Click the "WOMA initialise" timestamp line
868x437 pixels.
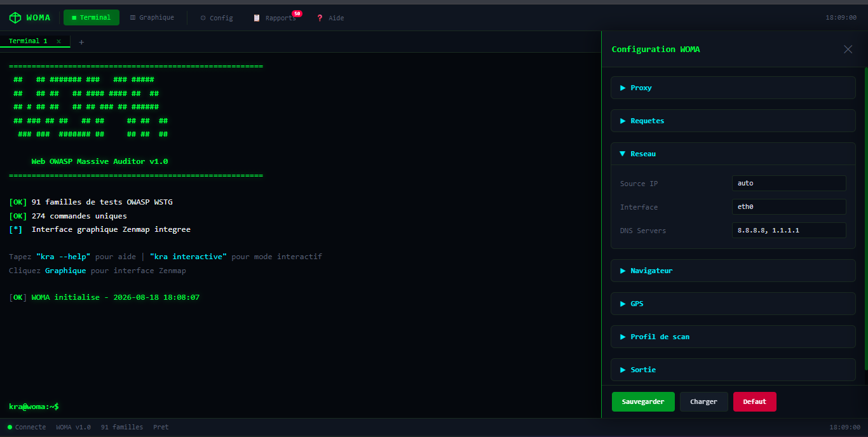[104, 297]
